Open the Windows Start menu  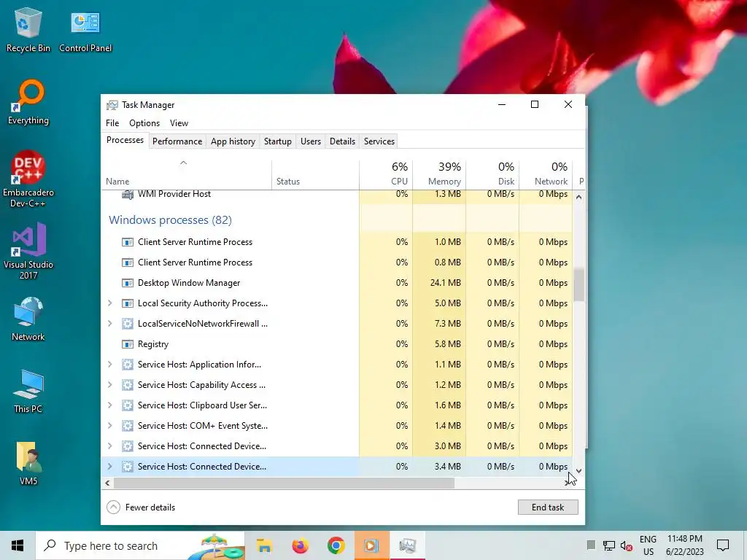18,545
